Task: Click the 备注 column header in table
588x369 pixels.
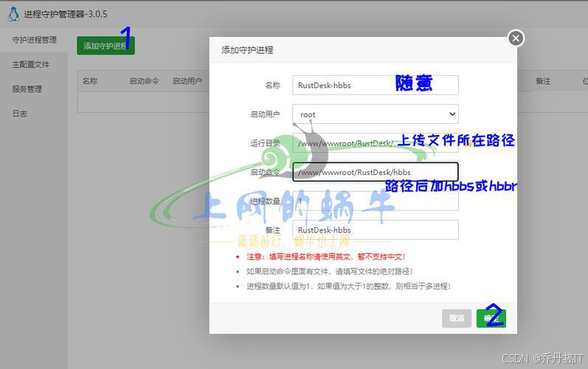Action: (543, 81)
